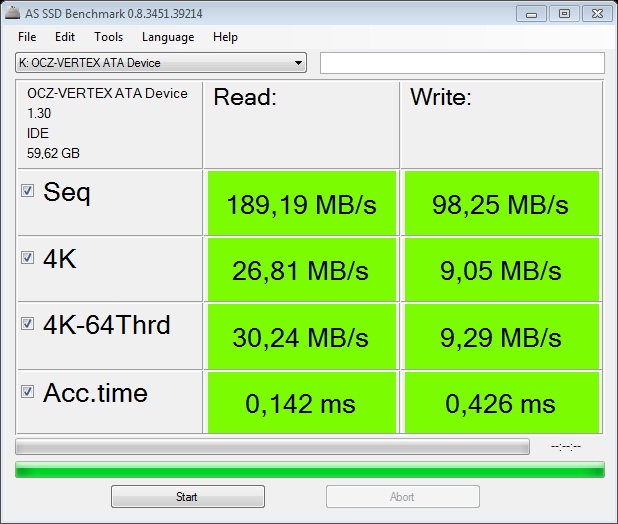Click the IDE driver label
Image resolution: width=618 pixels, height=524 pixels.
[38, 133]
